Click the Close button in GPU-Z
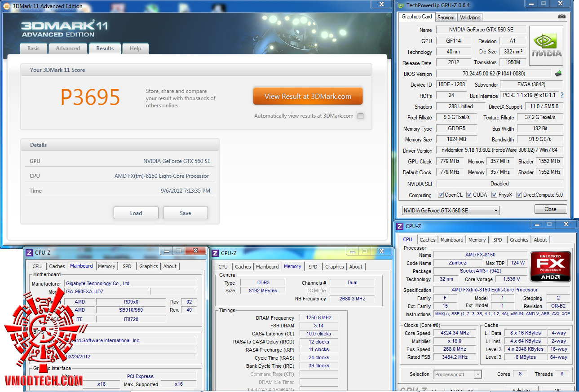 pyautogui.click(x=551, y=209)
